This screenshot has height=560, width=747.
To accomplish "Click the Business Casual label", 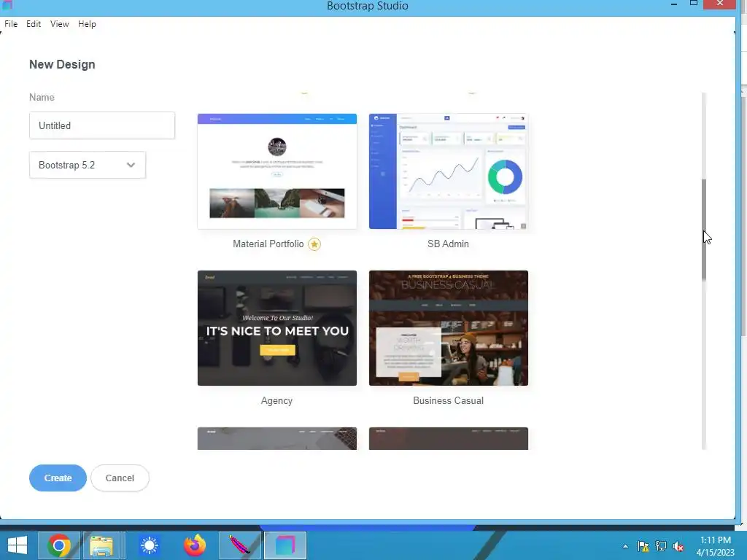I will (x=449, y=401).
